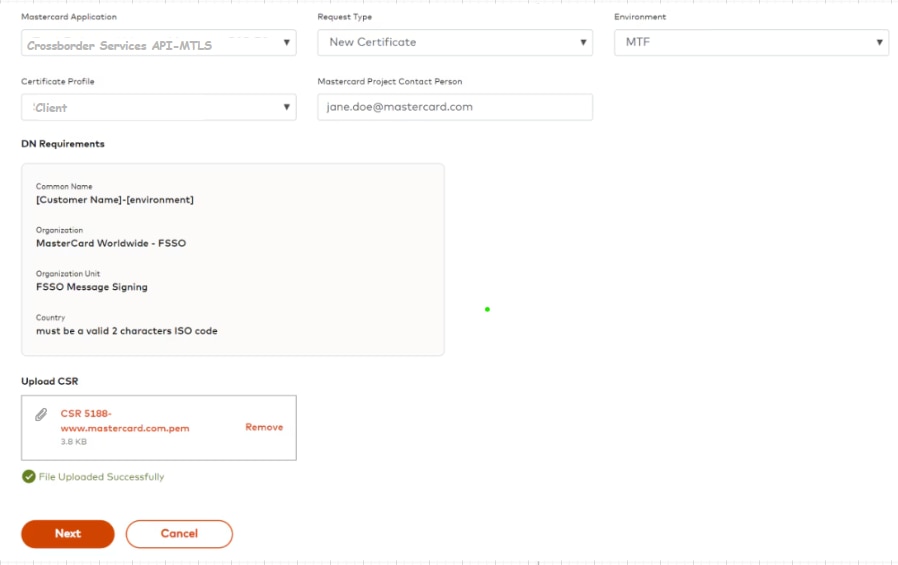898x565 pixels.
Task: Focus the Mastercard Project Contact Person field
Action: pyautogui.click(x=454, y=107)
